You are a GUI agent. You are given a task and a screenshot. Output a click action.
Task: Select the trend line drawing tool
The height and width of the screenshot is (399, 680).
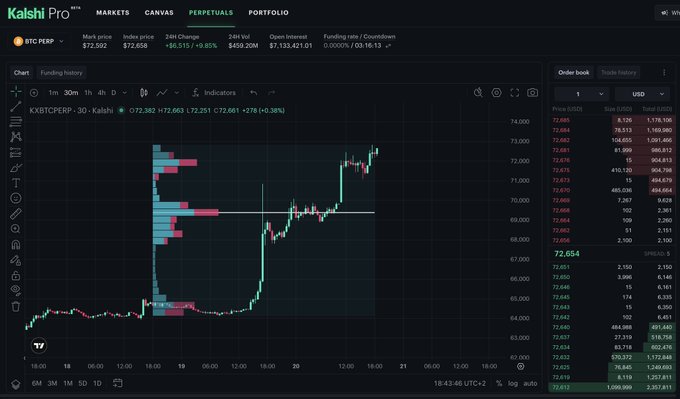coord(16,106)
